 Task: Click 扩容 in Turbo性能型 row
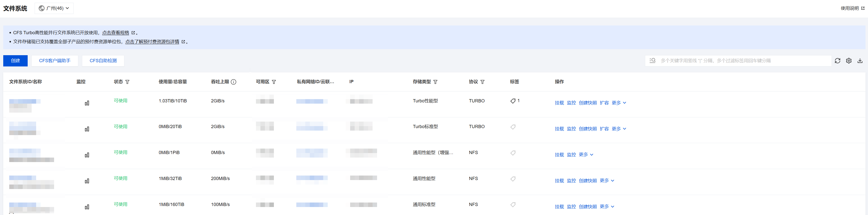click(604, 103)
